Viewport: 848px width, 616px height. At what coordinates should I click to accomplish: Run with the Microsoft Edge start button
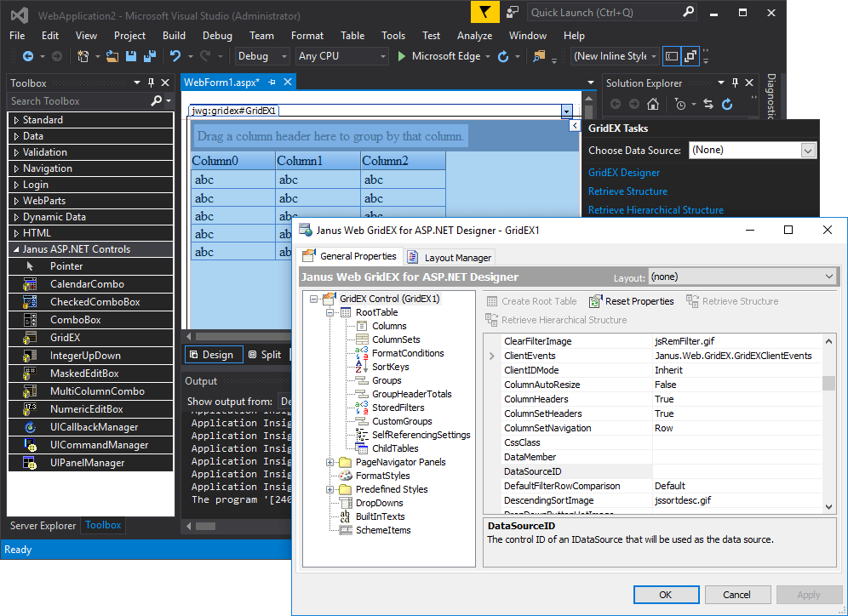point(402,56)
